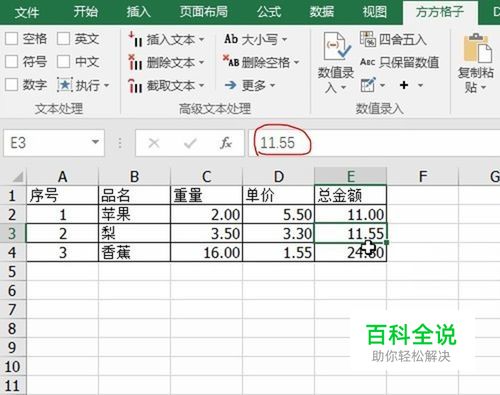This screenshot has width=500, height=395.
Task: Click the 截取文本 icon
Action: [x=135, y=85]
